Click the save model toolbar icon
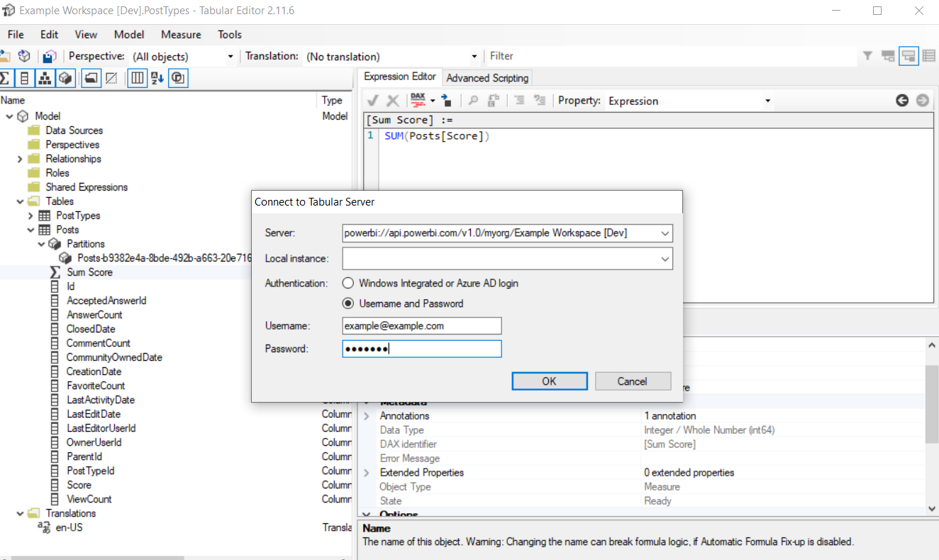This screenshot has height=560, width=939. 49,56
